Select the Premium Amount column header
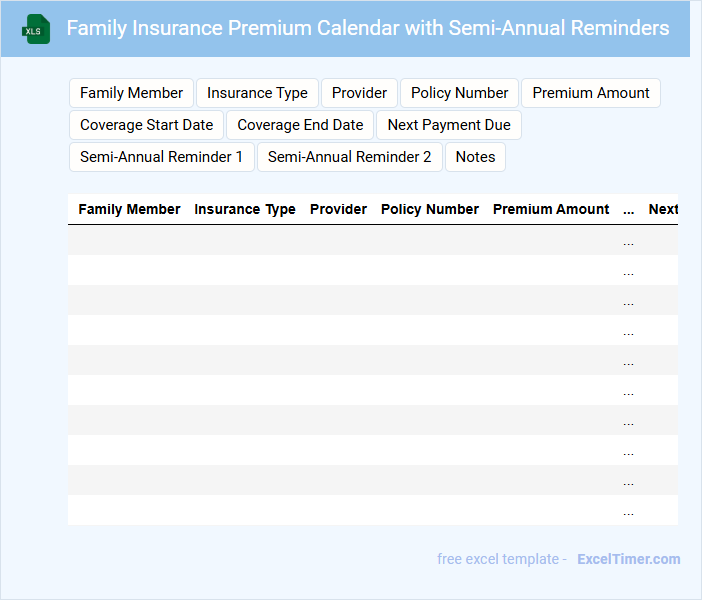The image size is (702, 600). point(551,210)
